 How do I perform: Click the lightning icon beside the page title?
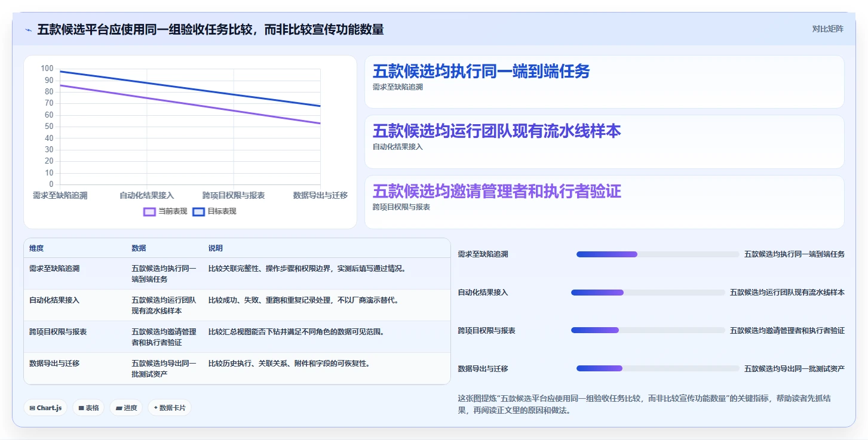click(x=28, y=29)
